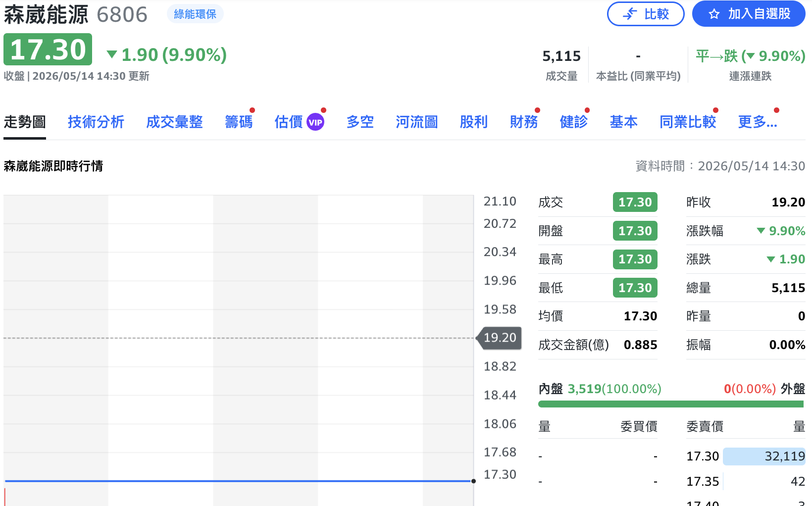Viewport: 812px width, 506px height.
Task: Open the 多空 tab
Action: coord(360,122)
